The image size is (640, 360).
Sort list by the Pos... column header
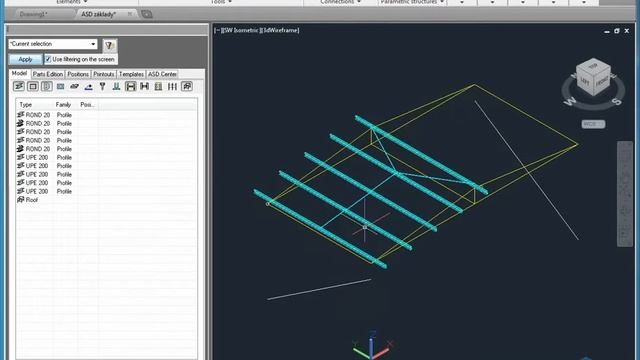(88, 104)
